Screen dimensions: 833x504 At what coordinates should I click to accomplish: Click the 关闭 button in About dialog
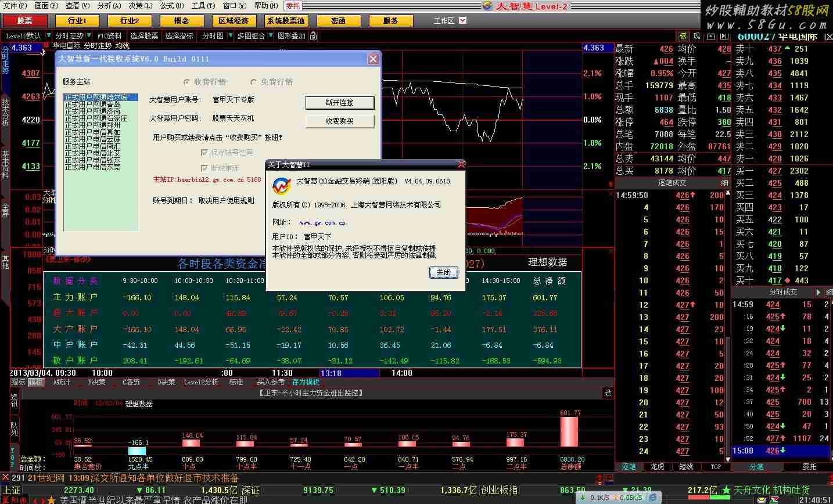(443, 272)
